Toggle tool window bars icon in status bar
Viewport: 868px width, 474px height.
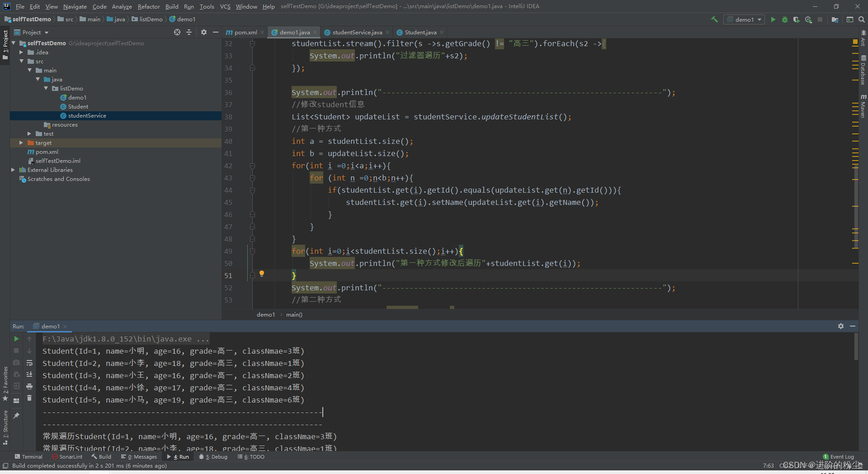tap(5, 466)
